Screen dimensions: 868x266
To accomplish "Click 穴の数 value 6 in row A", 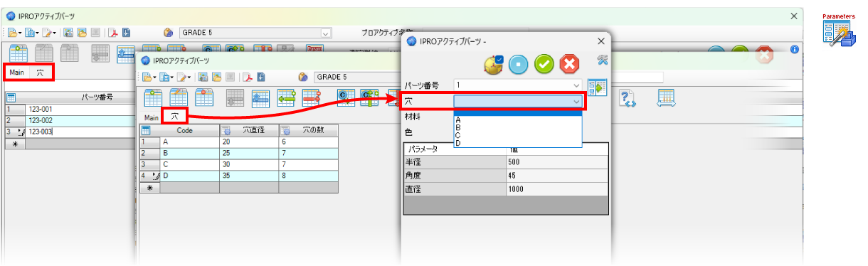I will (x=308, y=142).
